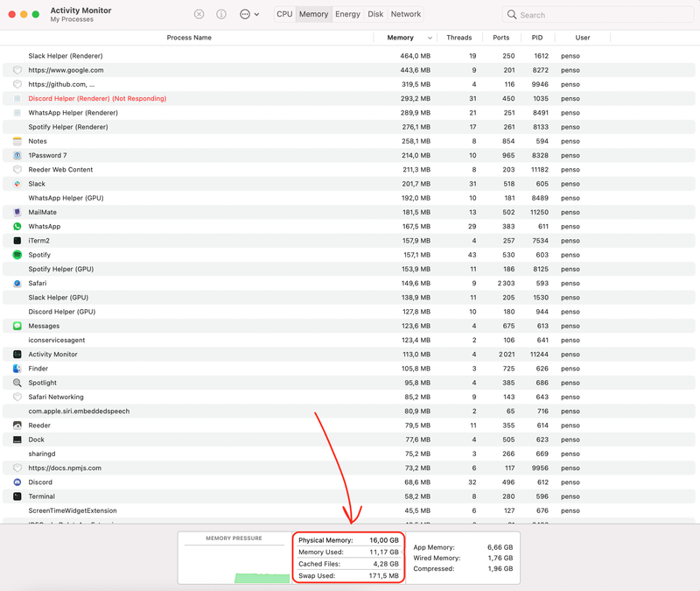
Task: Click the shield icon next to https://www.google.com
Action: (17, 70)
